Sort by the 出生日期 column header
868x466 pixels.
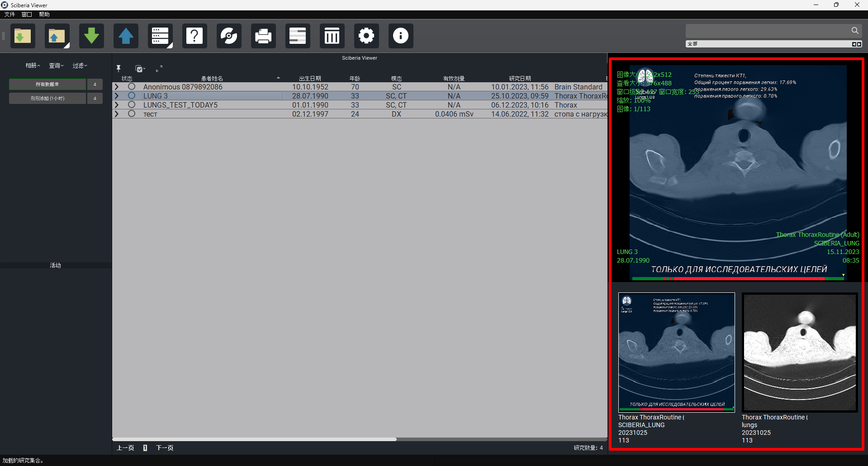[310, 79]
